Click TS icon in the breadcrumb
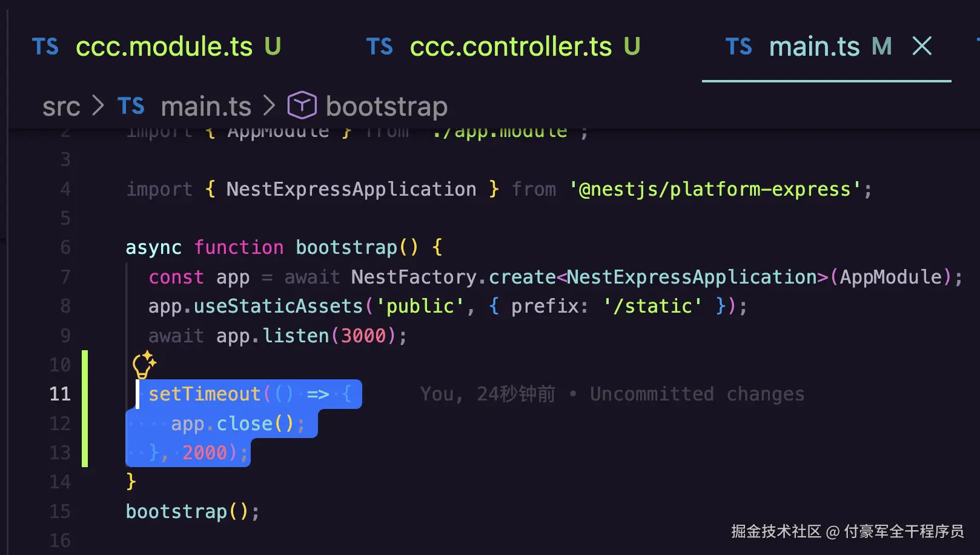Image resolution: width=980 pixels, height=555 pixels. pos(131,106)
